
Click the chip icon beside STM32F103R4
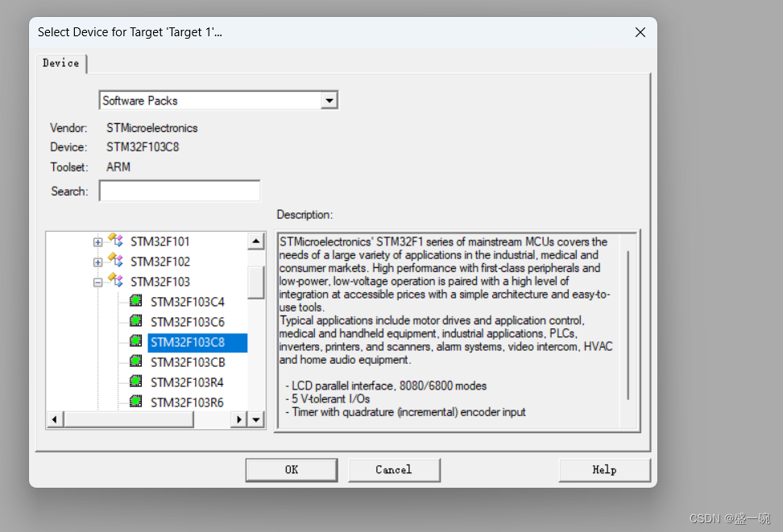tap(136, 381)
